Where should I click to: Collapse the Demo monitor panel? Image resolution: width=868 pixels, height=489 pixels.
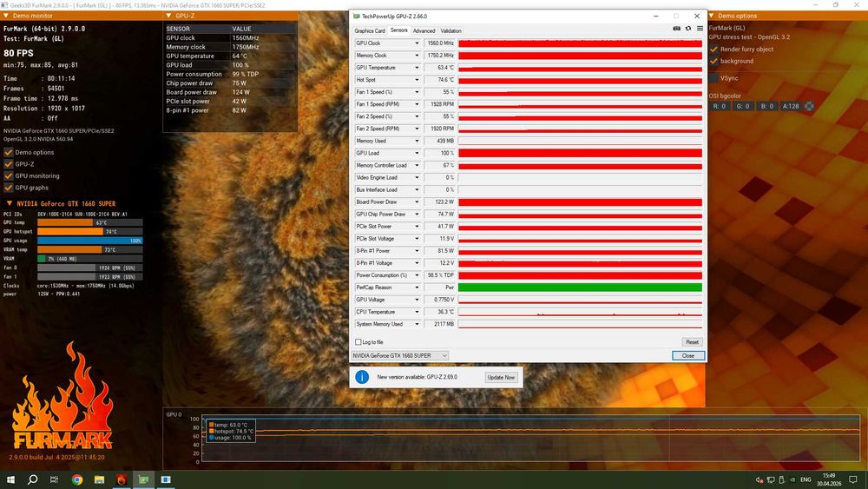point(6,16)
